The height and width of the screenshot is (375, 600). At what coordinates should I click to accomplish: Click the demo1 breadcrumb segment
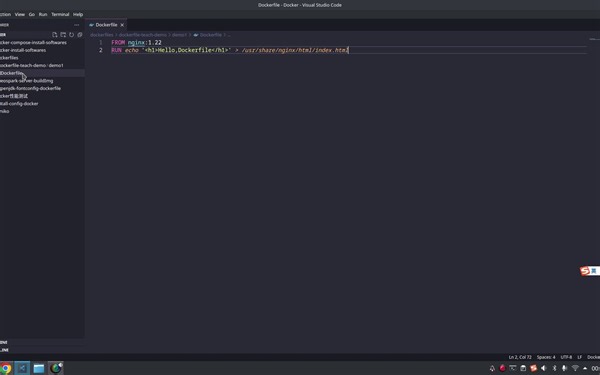pyautogui.click(x=179, y=35)
